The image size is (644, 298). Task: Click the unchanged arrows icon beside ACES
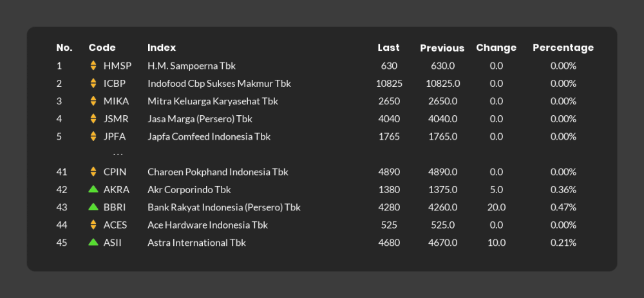[93, 225]
